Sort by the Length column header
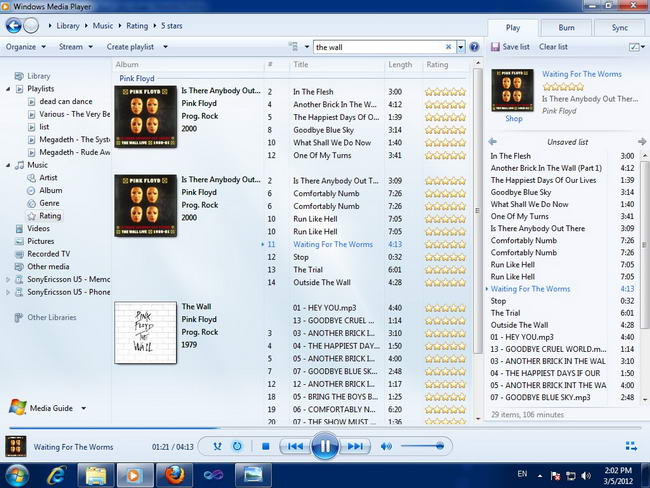 coord(400,65)
